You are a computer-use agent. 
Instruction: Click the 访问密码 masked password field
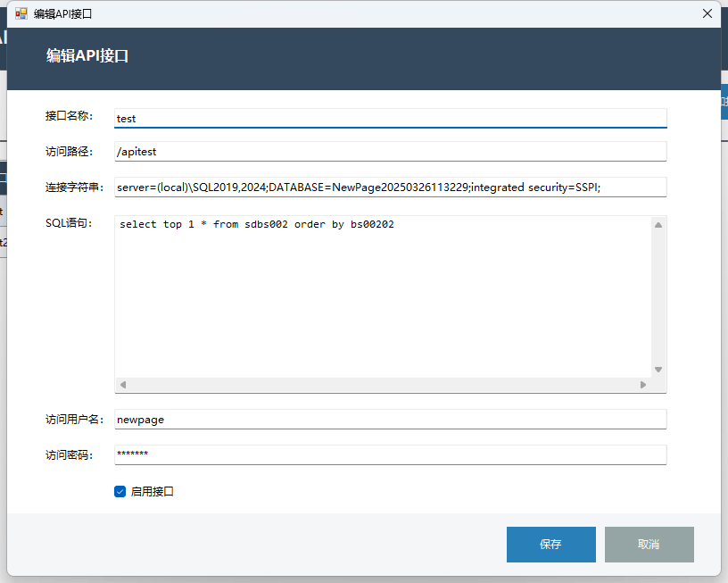click(390, 454)
